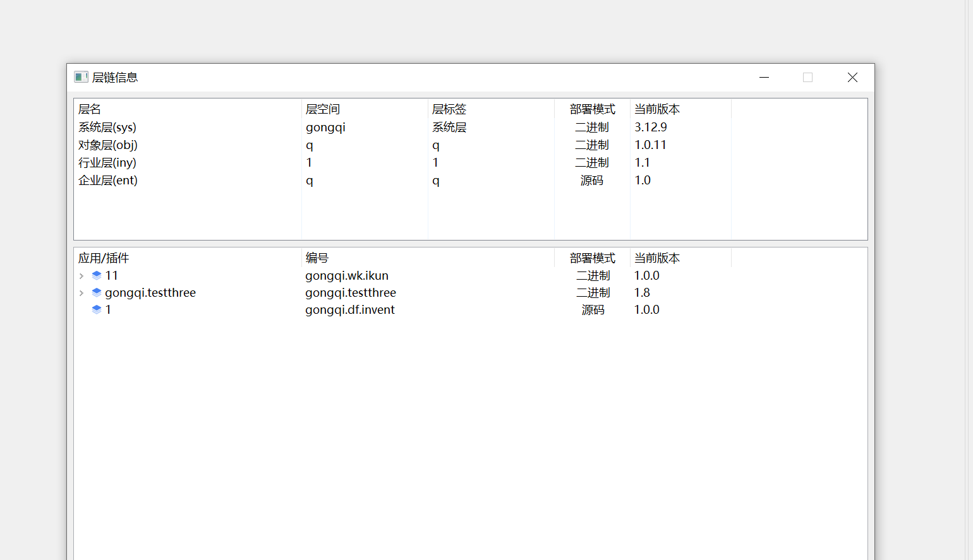Viewport: 973px width, 560px height.
Task: Expand the 11 tree node
Action: click(82, 276)
